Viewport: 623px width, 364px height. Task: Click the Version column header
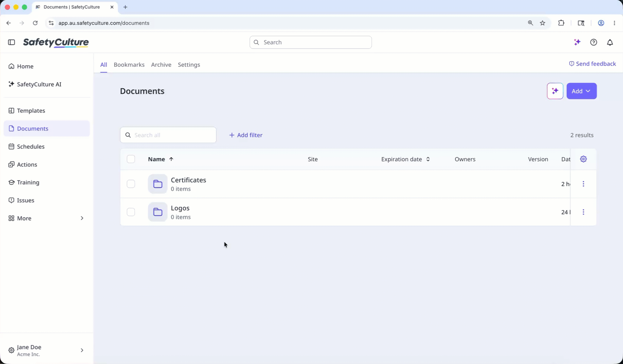coord(538,159)
